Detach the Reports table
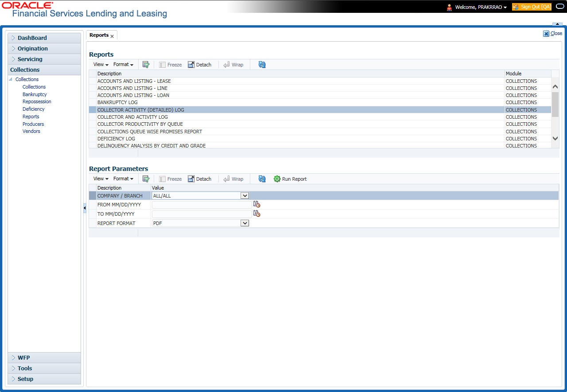Image resolution: width=567 pixels, height=392 pixels. 199,65
